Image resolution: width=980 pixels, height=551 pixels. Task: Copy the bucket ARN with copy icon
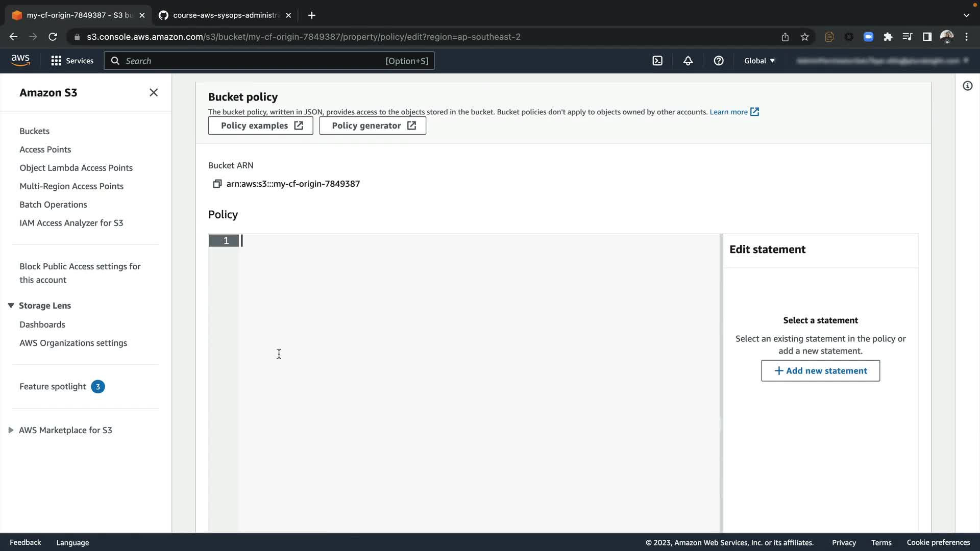[x=217, y=184]
